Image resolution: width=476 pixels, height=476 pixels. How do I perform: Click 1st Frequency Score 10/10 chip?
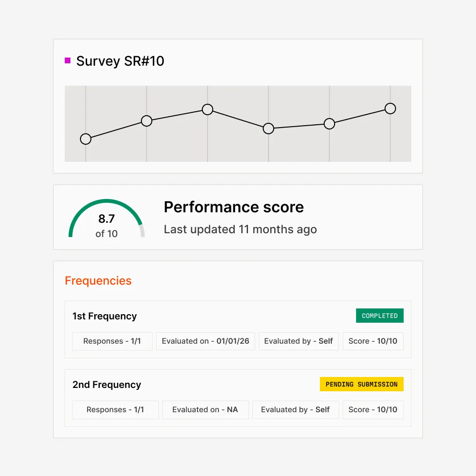point(373,341)
